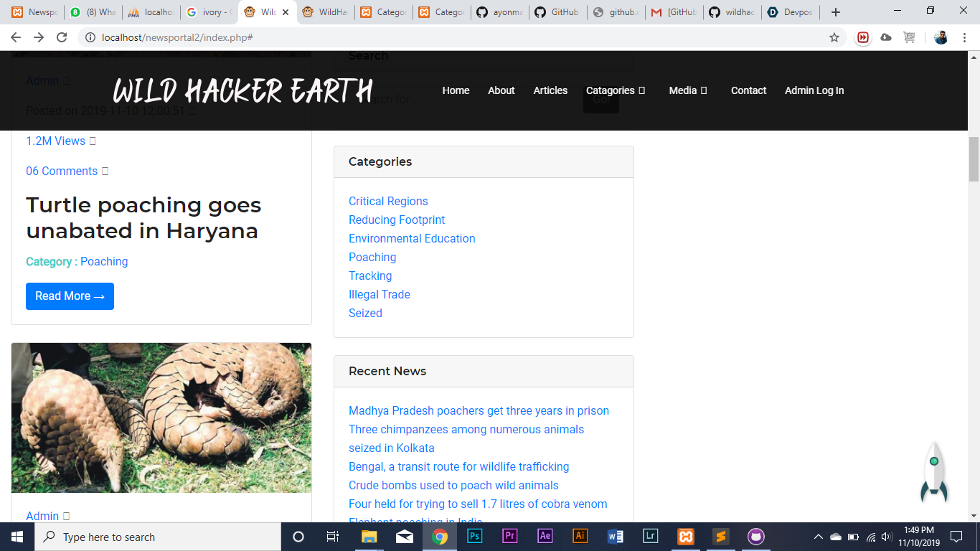Viewport: 980px width, 551px height.
Task: Expand the Catagories dropdown in the navbar
Action: 616,90
